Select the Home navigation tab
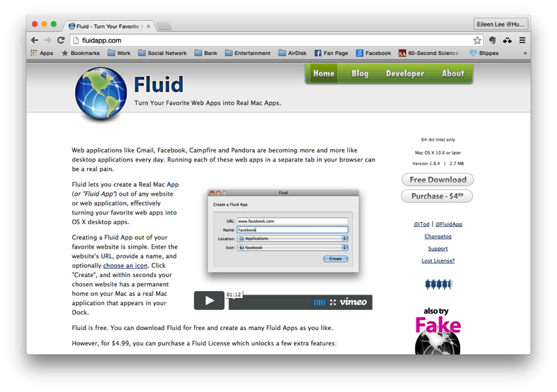 point(324,74)
